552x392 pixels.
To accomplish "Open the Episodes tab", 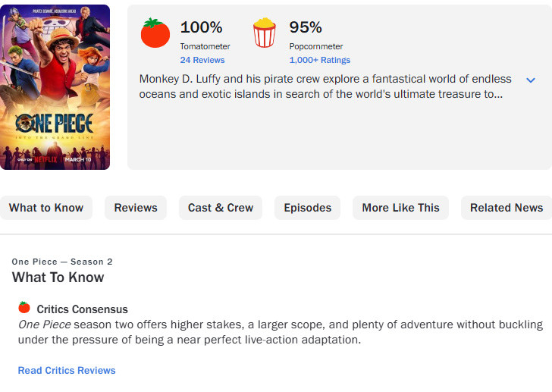I will 308,208.
